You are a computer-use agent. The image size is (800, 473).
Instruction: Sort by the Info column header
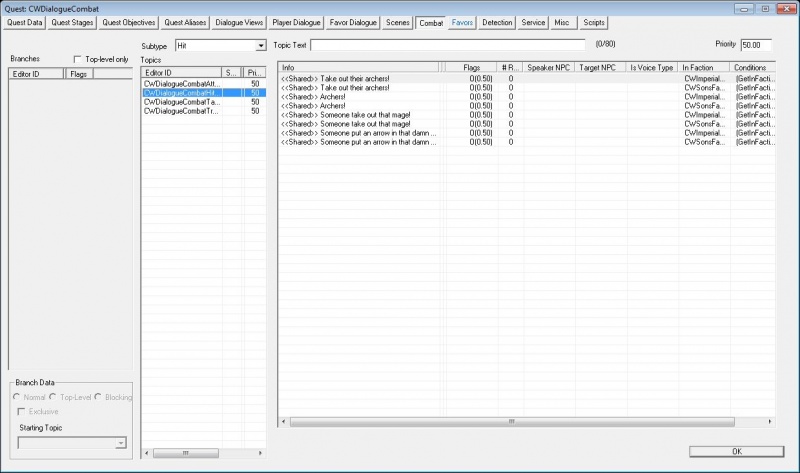tap(359, 67)
